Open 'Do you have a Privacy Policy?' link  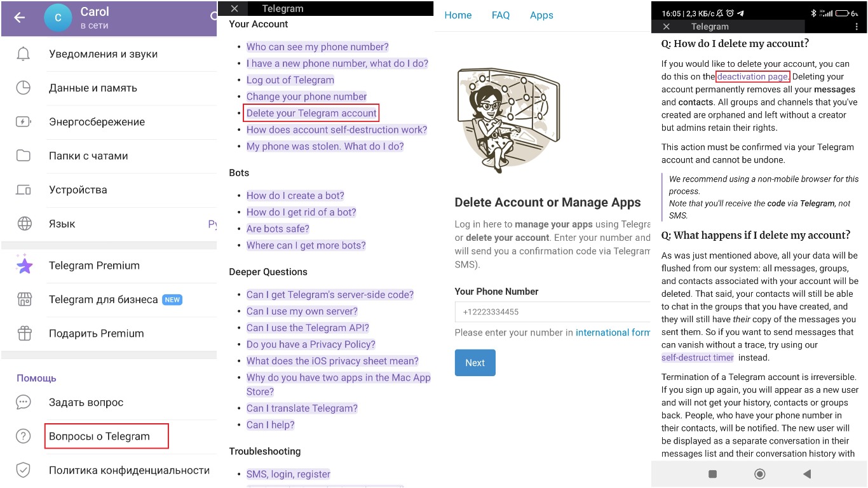pos(311,344)
